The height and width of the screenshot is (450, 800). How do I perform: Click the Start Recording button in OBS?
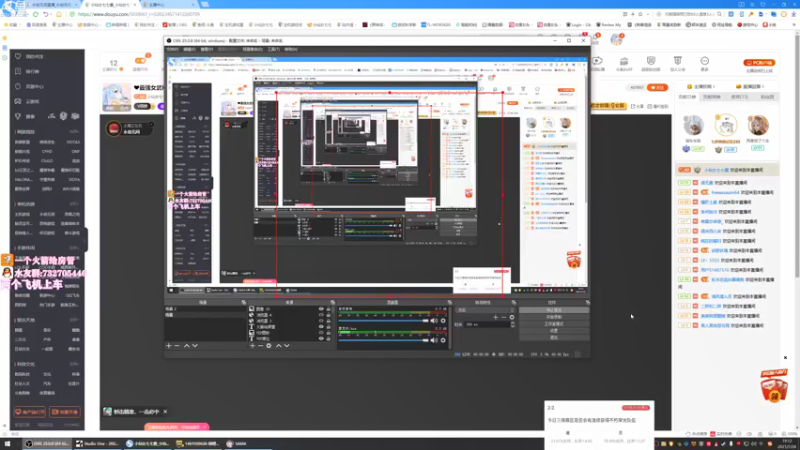coord(554,317)
